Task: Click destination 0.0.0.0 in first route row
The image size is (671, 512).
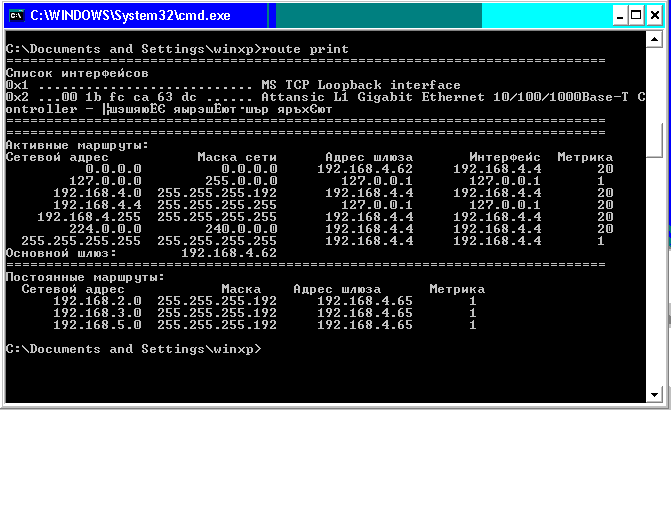Action: coord(113,169)
